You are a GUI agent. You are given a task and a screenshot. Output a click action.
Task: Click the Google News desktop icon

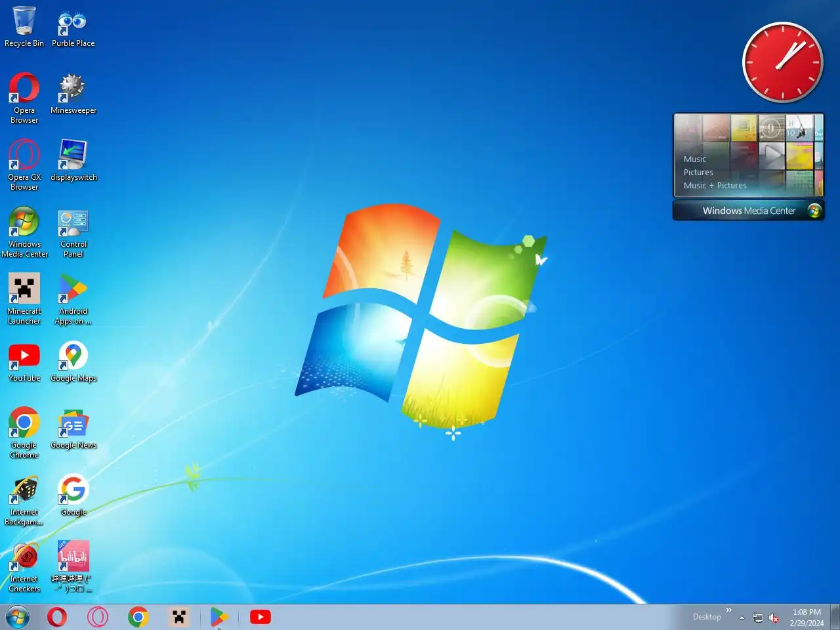click(x=73, y=429)
